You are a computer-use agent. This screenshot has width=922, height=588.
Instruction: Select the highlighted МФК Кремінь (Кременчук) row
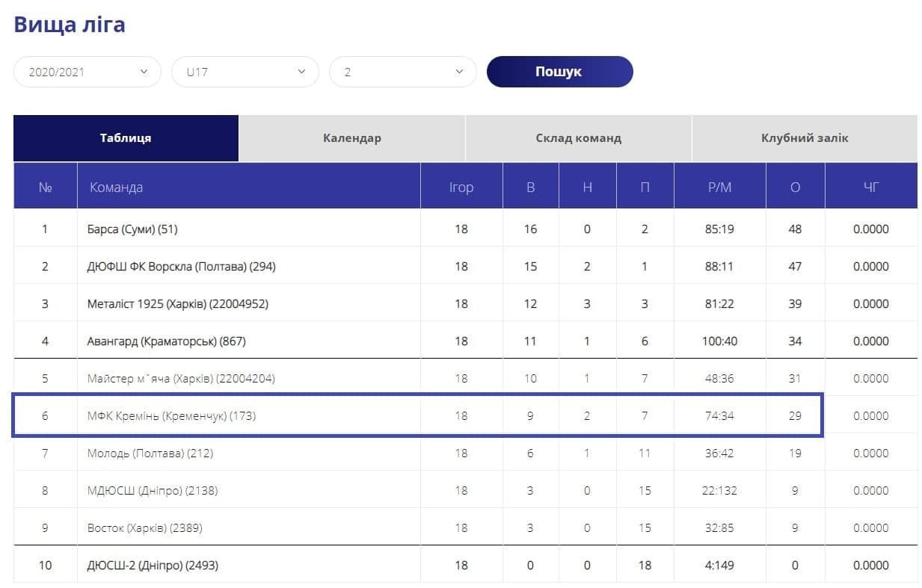click(171, 416)
